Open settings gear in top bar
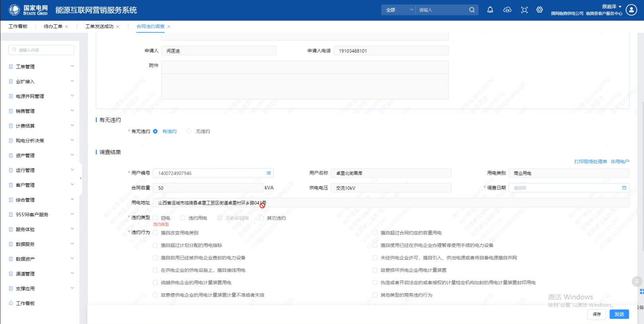Image resolution: width=644 pixels, height=324 pixels. (540, 10)
